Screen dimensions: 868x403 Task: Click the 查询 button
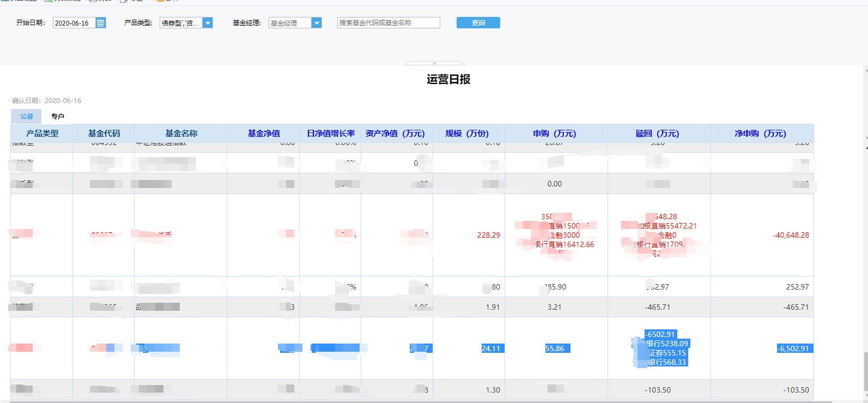(478, 22)
